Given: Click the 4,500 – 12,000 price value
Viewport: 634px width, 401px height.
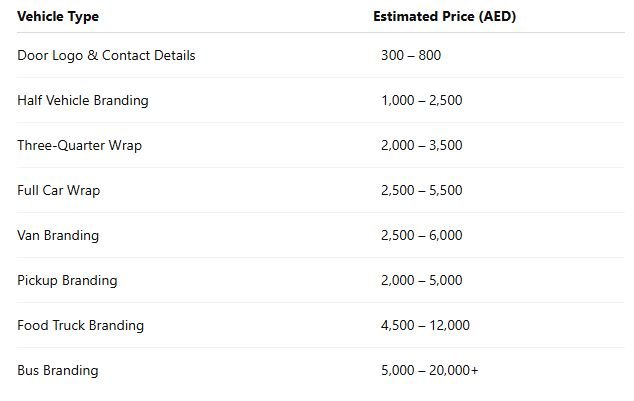Looking at the screenshot, I should (x=425, y=325).
